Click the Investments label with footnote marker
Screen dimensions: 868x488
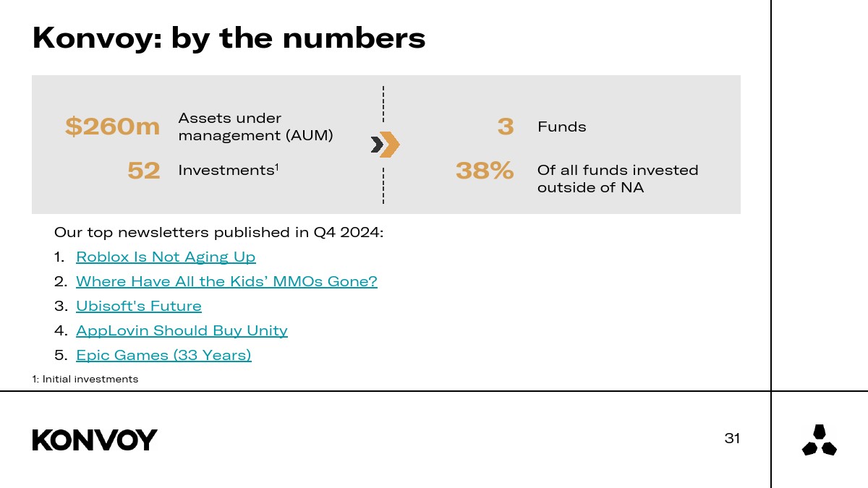(x=229, y=170)
